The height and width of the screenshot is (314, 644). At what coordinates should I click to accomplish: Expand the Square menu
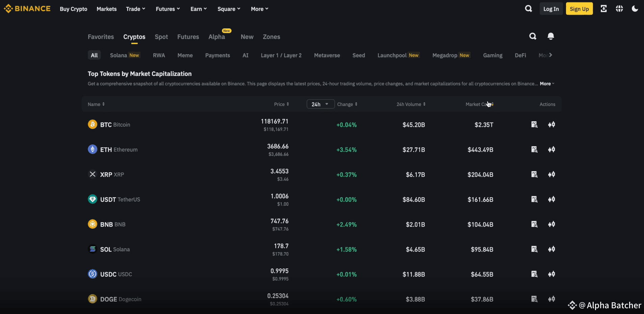(x=229, y=9)
